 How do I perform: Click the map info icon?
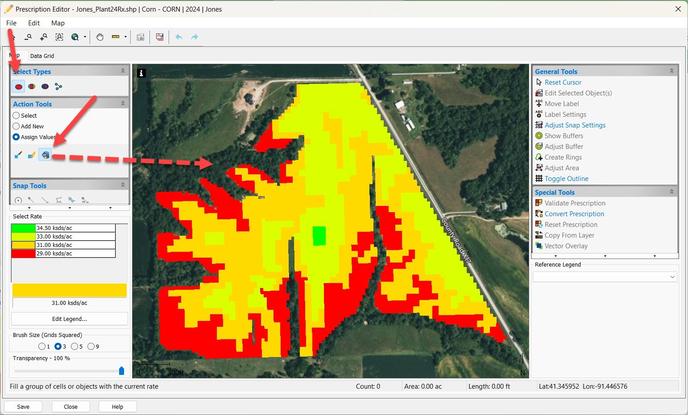(141, 73)
